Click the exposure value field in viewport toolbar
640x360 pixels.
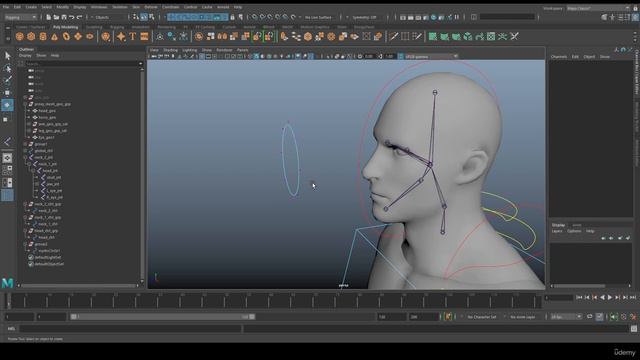tap(369, 56)
